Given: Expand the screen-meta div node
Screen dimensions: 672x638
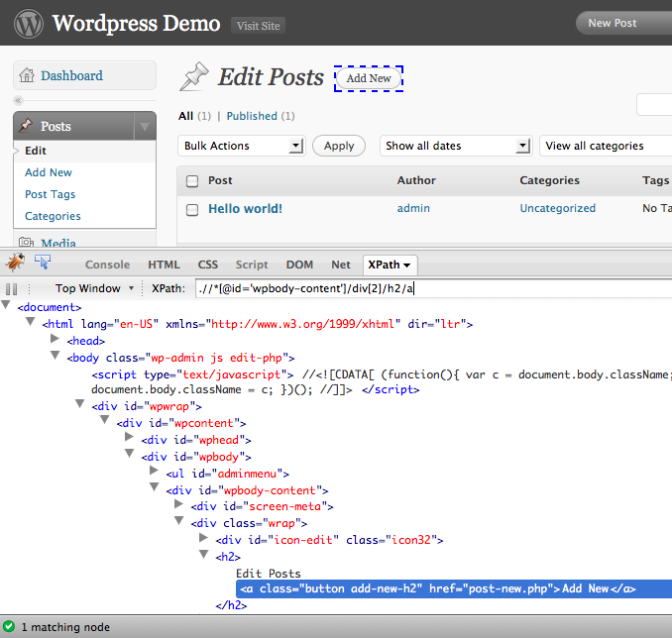Looking at the screenshot, I should click(179, 504).
